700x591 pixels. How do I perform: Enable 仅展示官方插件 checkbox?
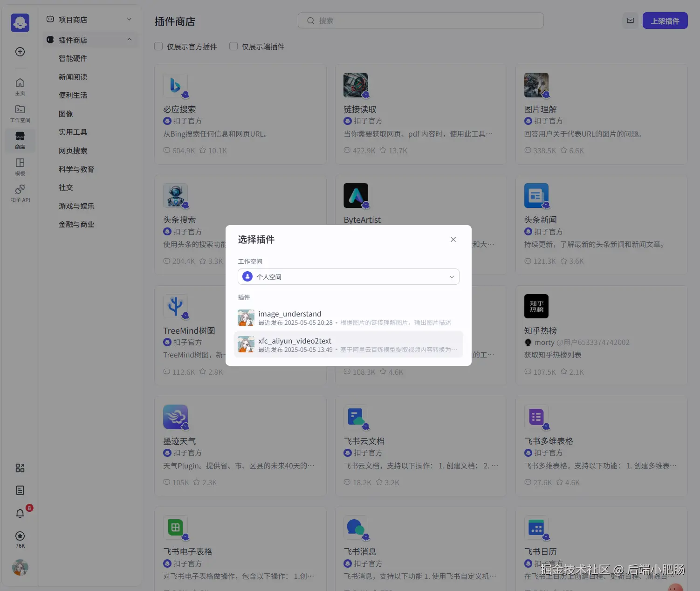[158, 46]
